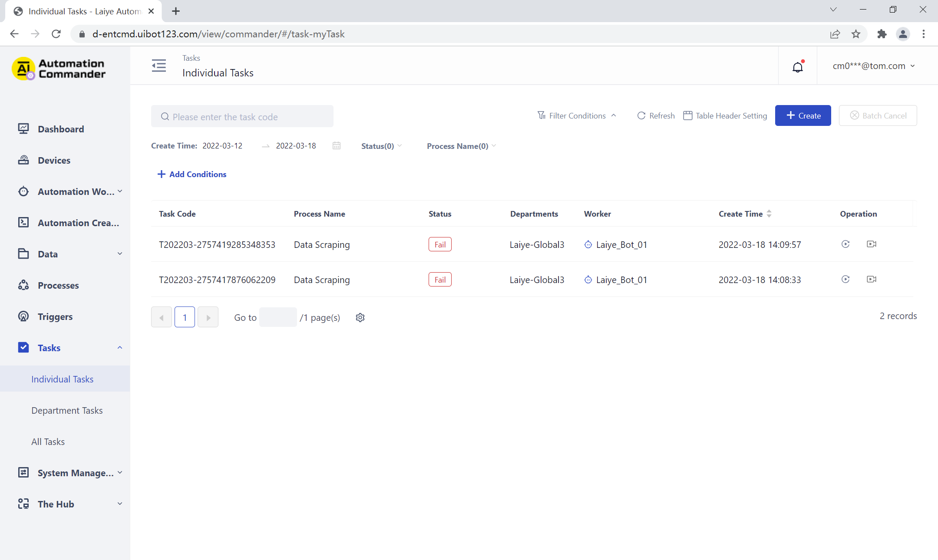
Task: Click task code T202203-2757417876062209
Action: click(x=217, y=280)
